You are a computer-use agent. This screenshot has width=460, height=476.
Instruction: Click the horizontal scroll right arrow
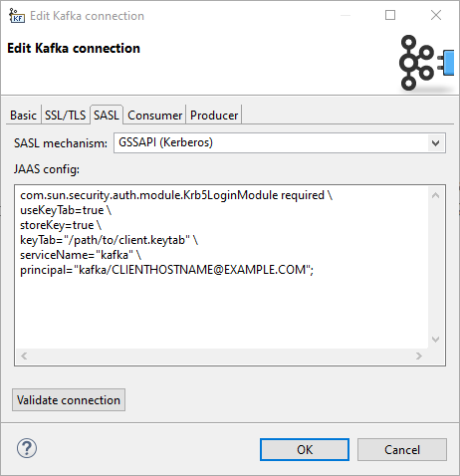[x=419, y=357]
